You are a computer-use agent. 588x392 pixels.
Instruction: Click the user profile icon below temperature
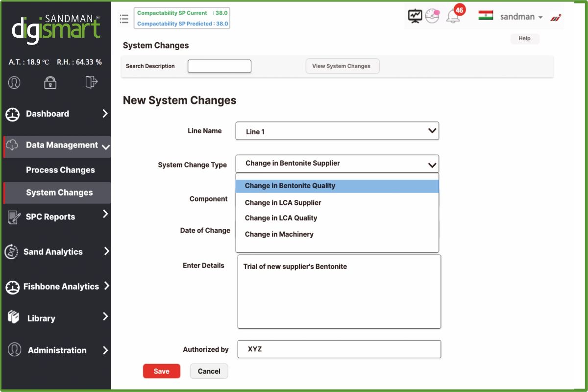(x=14, y=82)
